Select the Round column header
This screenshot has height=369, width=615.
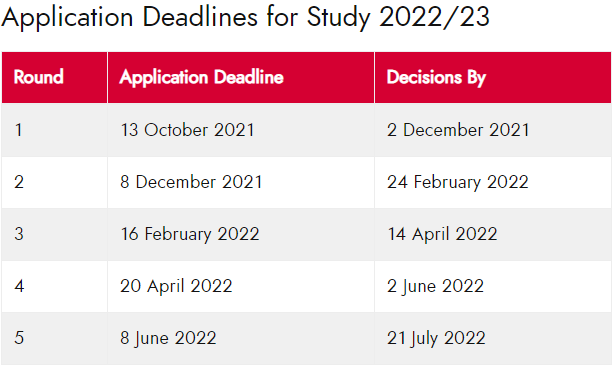point(55,77)
